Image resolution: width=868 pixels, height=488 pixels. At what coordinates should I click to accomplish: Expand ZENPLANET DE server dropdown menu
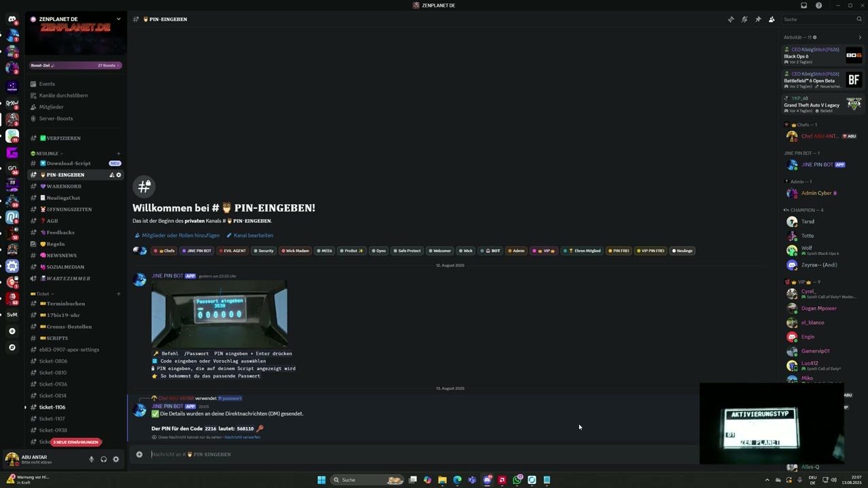[x=118, y=19]
